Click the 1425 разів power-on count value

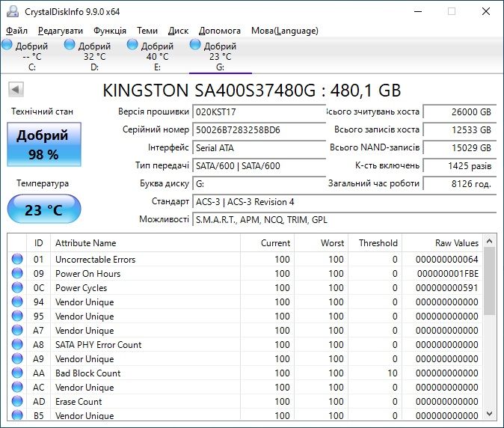pyautogui.click(x=460, y=166)
